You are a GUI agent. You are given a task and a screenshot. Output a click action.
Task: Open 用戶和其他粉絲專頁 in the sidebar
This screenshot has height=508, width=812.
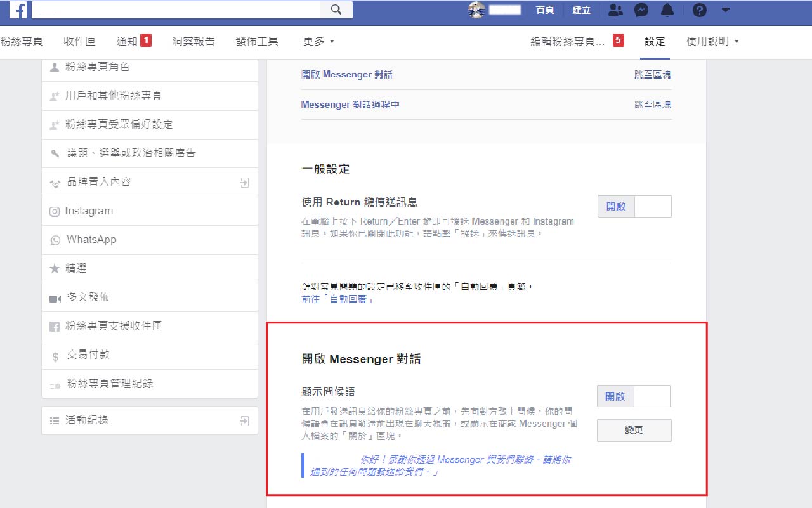(150, 96)
